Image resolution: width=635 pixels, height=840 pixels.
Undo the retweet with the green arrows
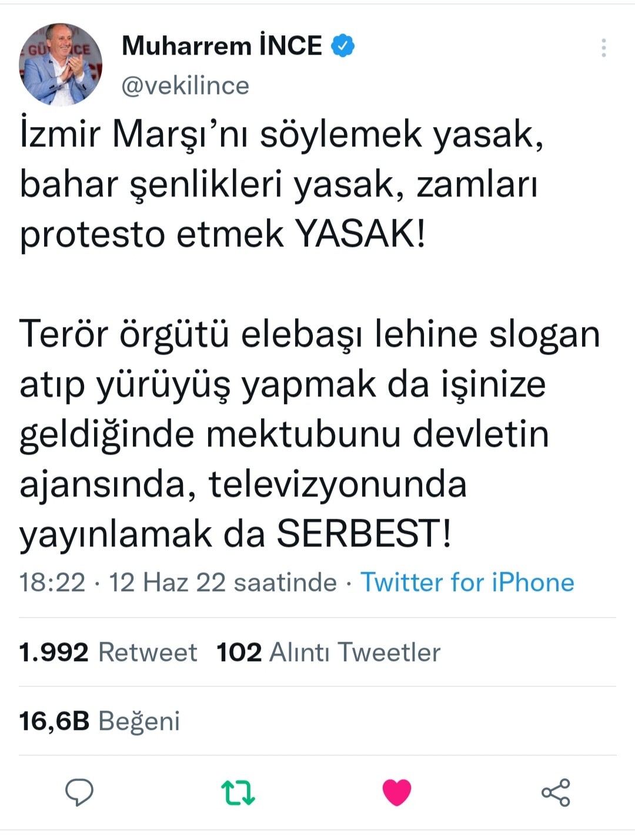click(x=238, y=792)
